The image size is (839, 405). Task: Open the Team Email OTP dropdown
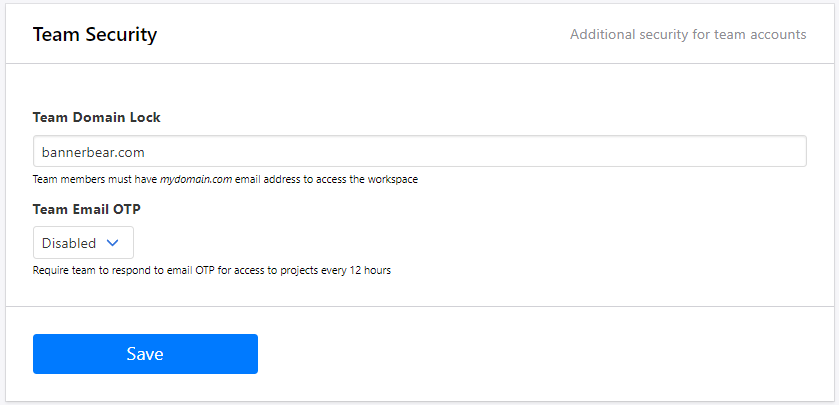[x=83, y=243]
